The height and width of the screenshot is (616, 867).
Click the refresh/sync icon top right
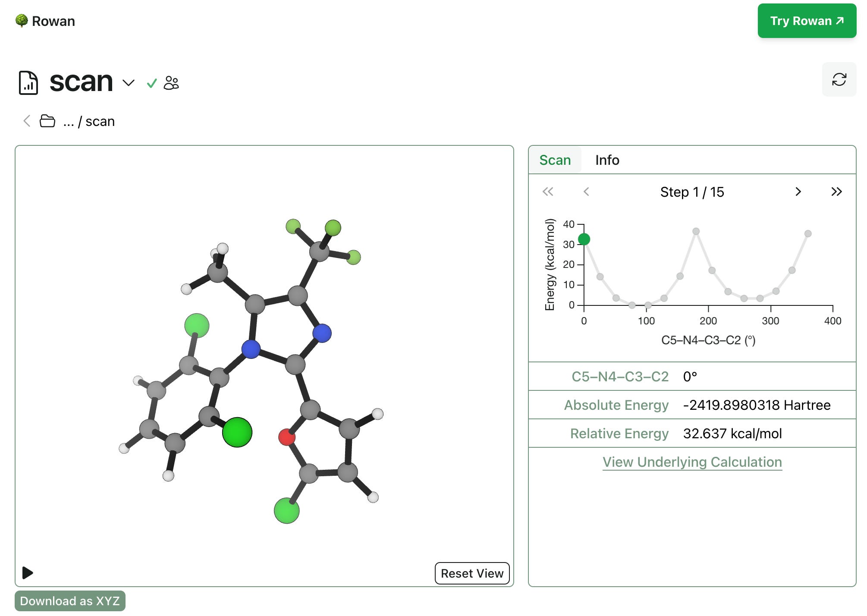(x=839, y=79)
